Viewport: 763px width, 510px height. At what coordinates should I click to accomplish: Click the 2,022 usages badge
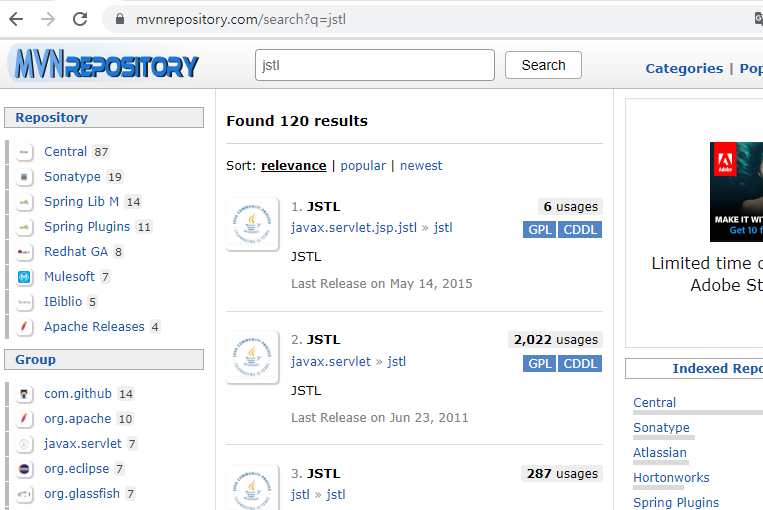(556, 340)
